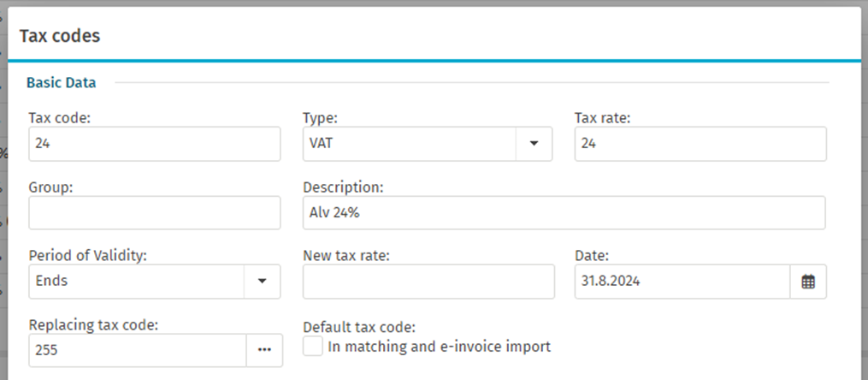Click the empty Group field
This screenshot has height=380, width=868.
(x=155, y=213)
